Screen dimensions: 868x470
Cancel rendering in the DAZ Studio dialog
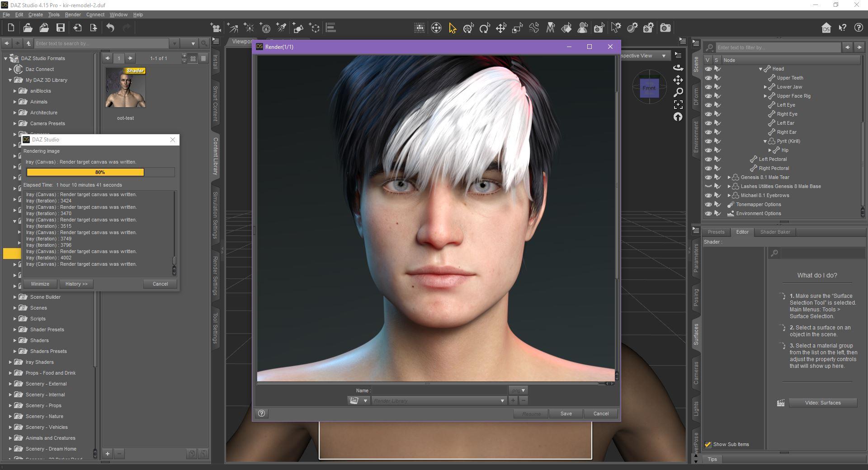[x=160, y=284]
